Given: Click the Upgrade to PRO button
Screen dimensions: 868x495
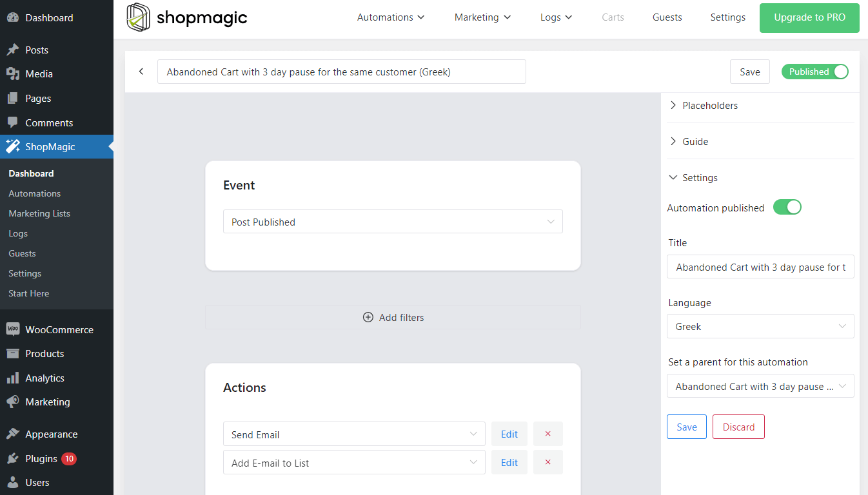Looking at the screenshot, I should (x=809, y=17).
